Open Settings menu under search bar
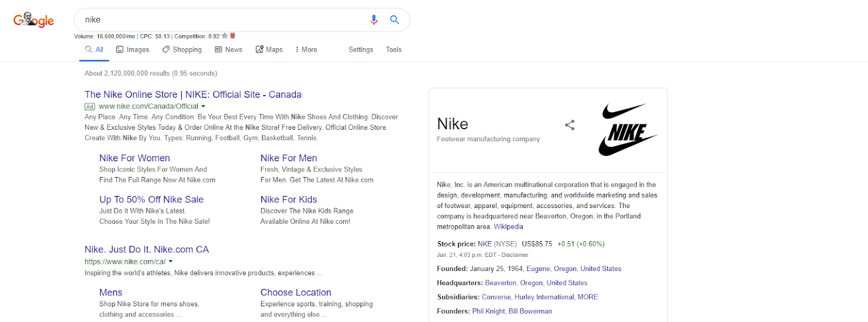This screenshot has height=322, width=868. (361, 49)
